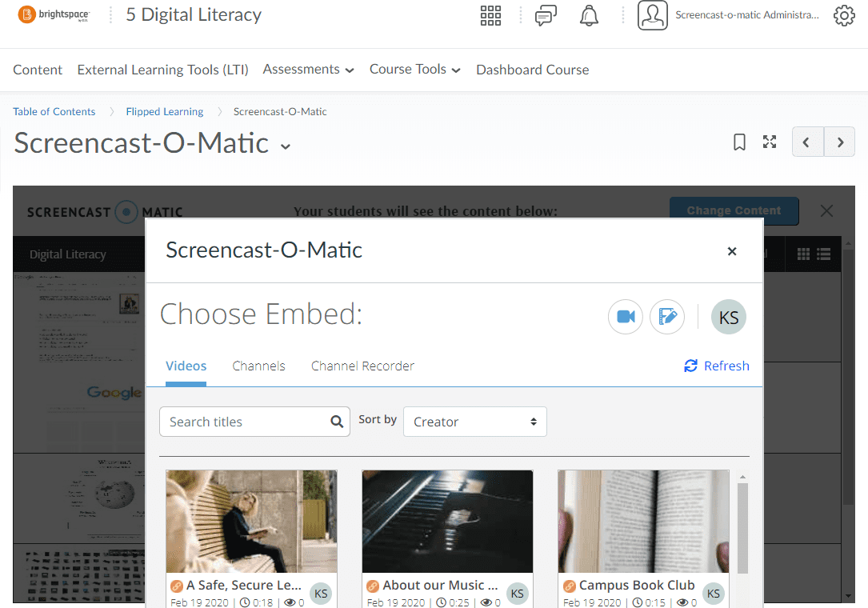868x608 pixels.
Task: Click KS avatar on Campus Book Club video
Action: point(714,593)
